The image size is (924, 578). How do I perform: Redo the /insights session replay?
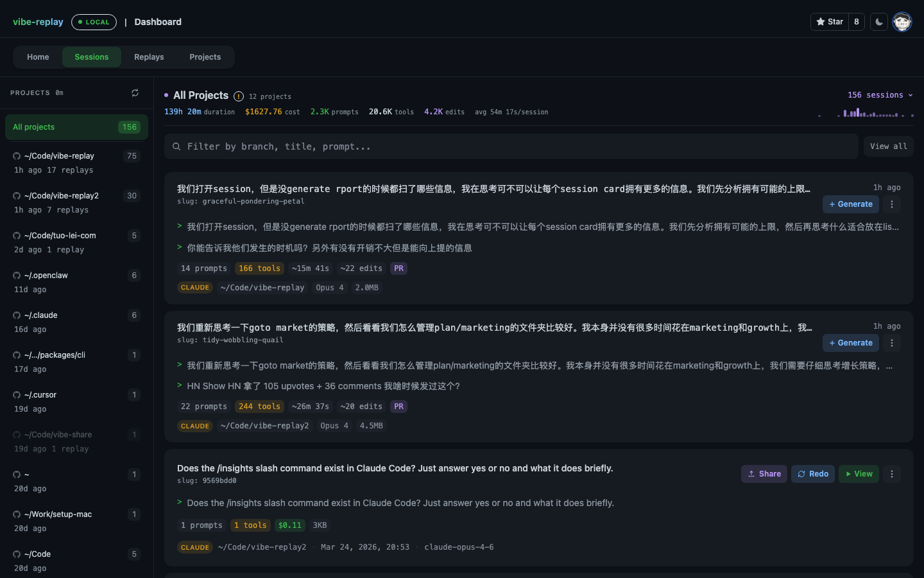point(812,474)
